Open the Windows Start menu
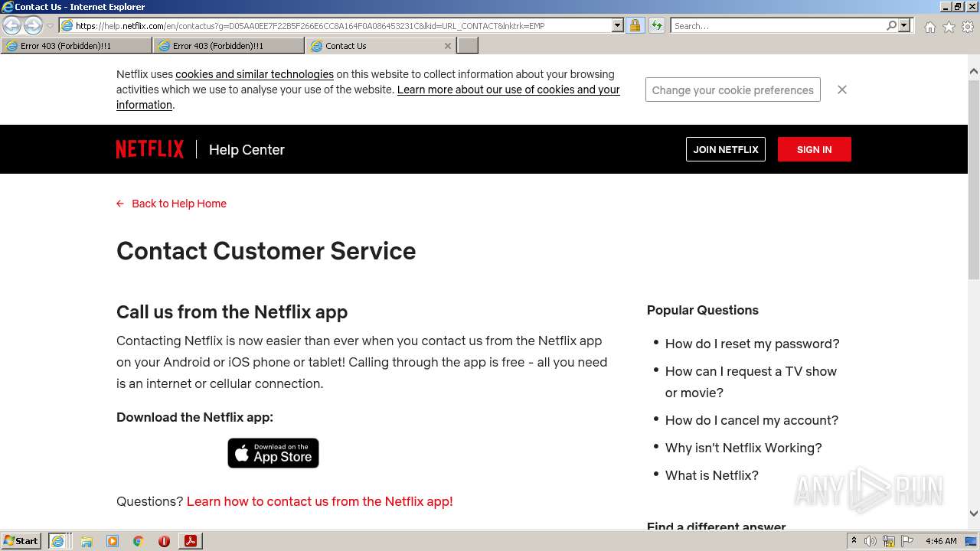Image resolution: width=980 pixels, height=551 pixels. (21, 540)
